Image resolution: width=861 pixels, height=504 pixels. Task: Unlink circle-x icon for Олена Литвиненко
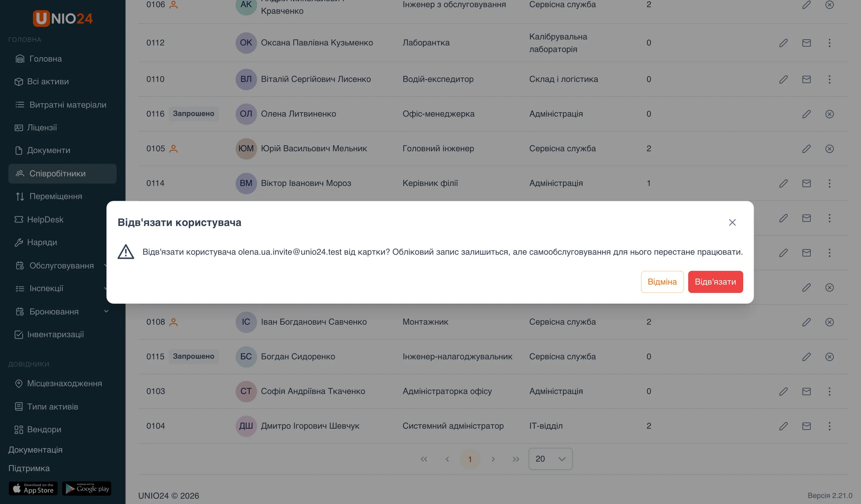[829, 114]
